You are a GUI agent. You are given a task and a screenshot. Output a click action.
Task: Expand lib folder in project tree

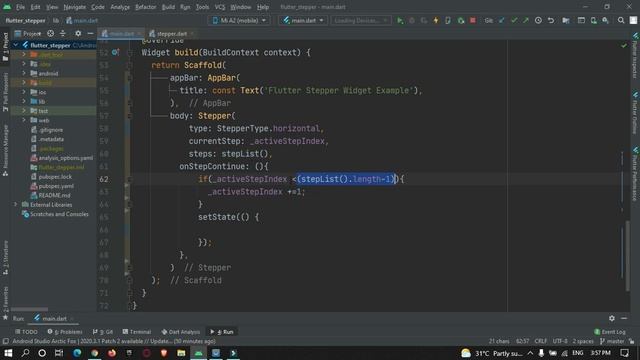[x=24, y=102]
